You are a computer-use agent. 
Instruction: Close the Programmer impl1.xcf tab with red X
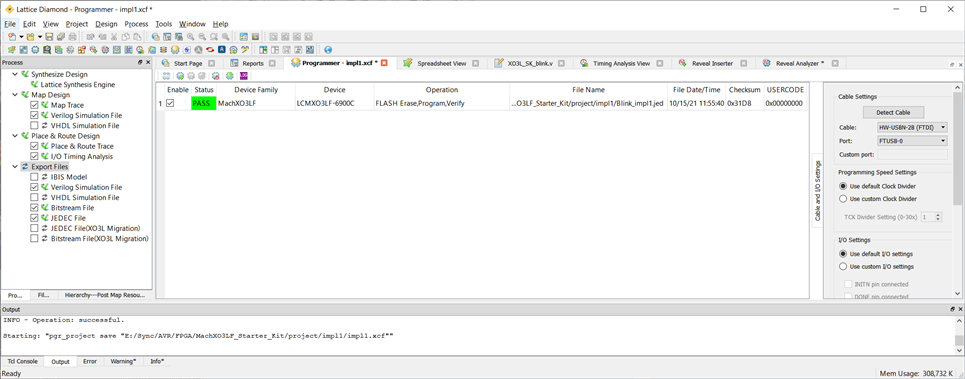(x=384, y=63)
